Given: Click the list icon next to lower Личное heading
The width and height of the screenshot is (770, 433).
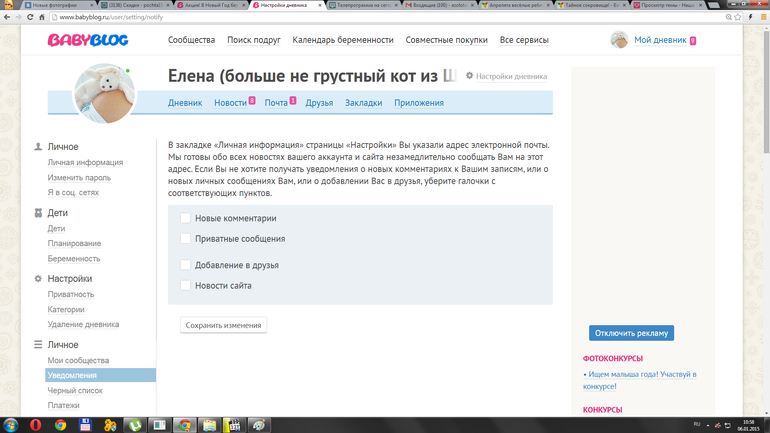Looking at the screenshot, I should pyautogui.click(x=38, y=345).
